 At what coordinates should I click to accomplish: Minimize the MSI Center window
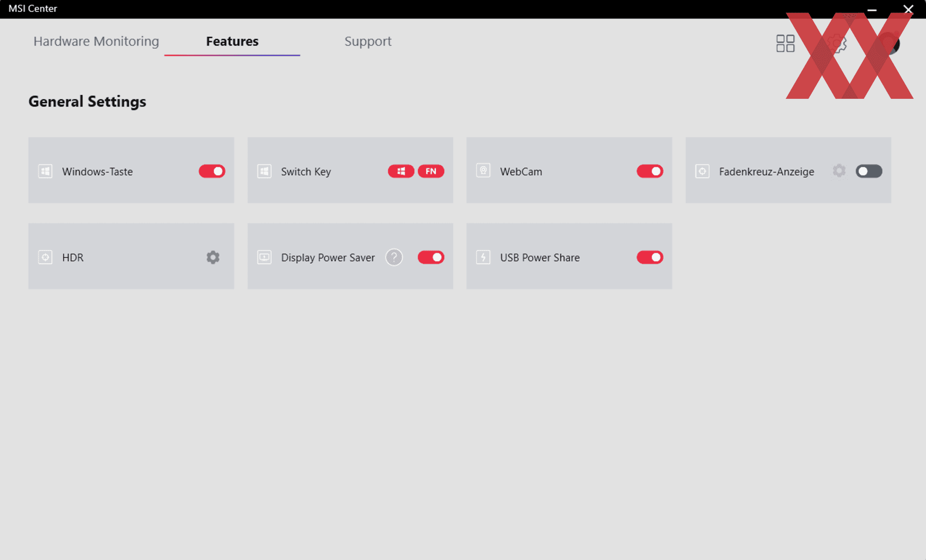872,9
